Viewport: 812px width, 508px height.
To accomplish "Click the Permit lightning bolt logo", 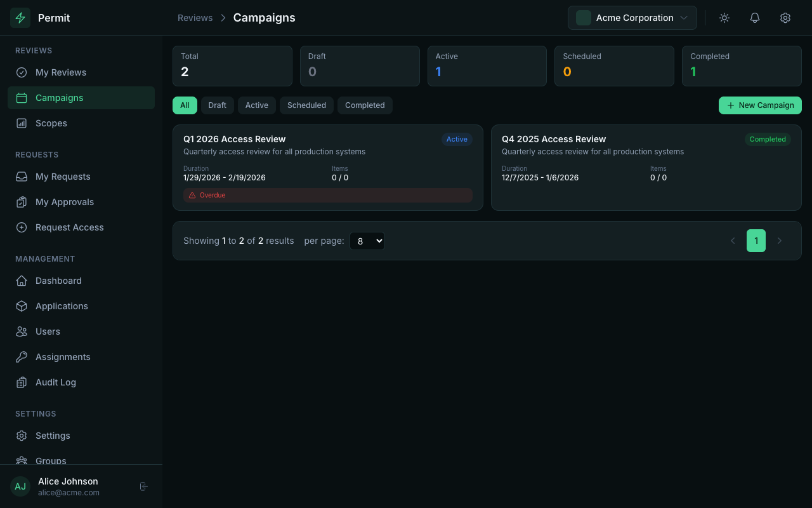I will coord(20,18).
